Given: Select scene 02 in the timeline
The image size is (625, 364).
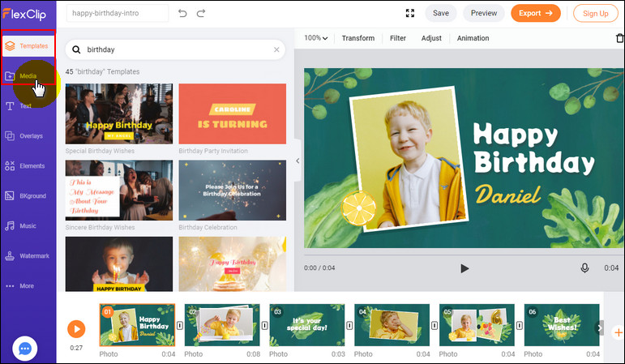Looking at the screenshot, I should (222, 325).
